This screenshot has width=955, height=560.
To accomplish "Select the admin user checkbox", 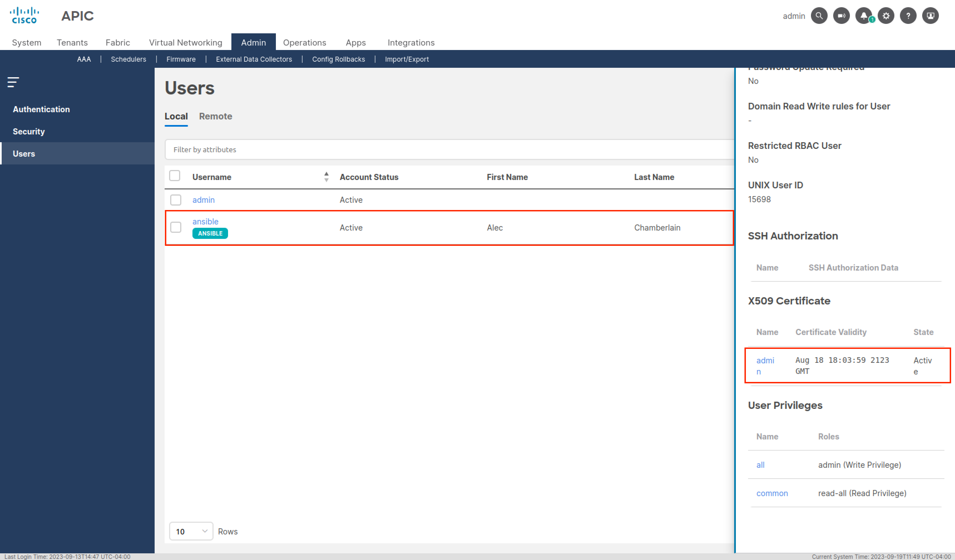I will pyautogui.click(x=175, y=199).
